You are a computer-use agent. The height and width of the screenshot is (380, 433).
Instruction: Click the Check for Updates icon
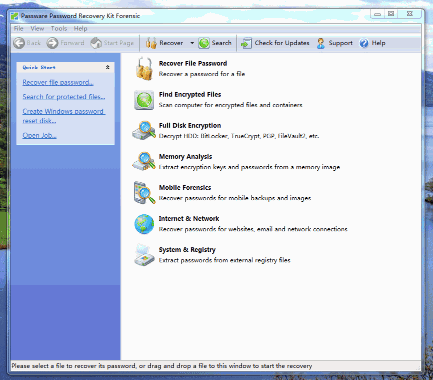click(246, 43)
